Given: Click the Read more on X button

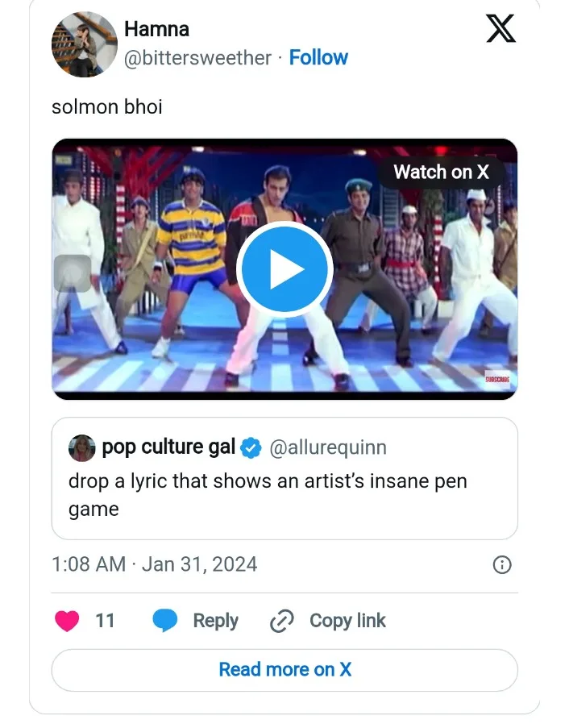Looking at the screenshot, I should [x=284, y=669].
